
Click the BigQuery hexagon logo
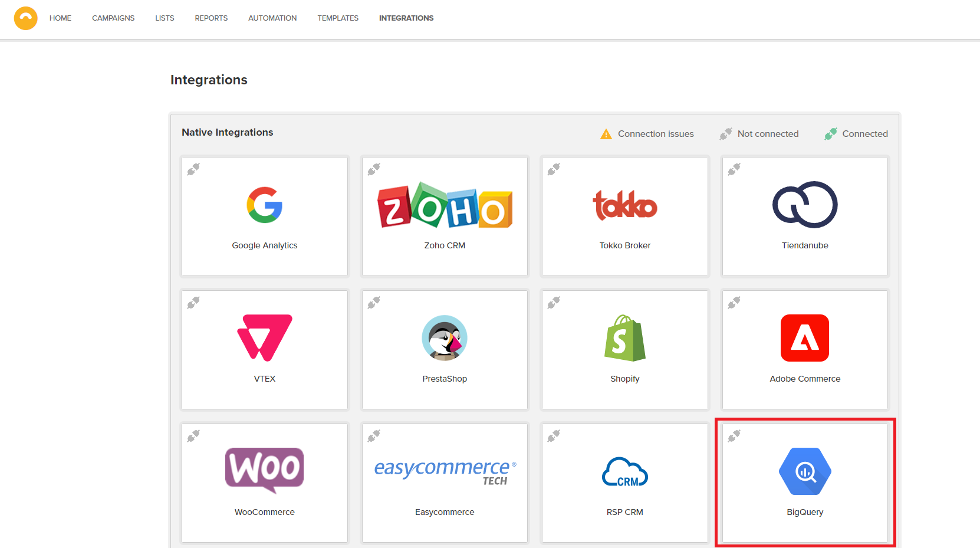pos(805,471)
